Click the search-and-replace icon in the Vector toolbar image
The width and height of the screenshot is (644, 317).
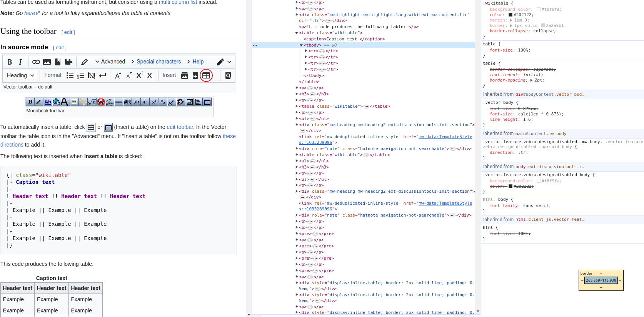(x=228, y=75)
